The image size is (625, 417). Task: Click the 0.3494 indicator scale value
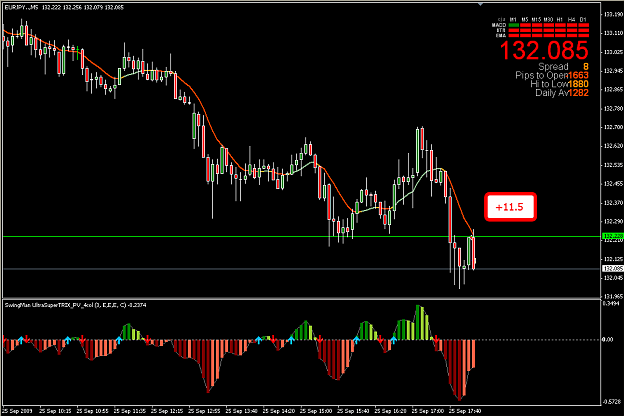click(x=611, y=303)
